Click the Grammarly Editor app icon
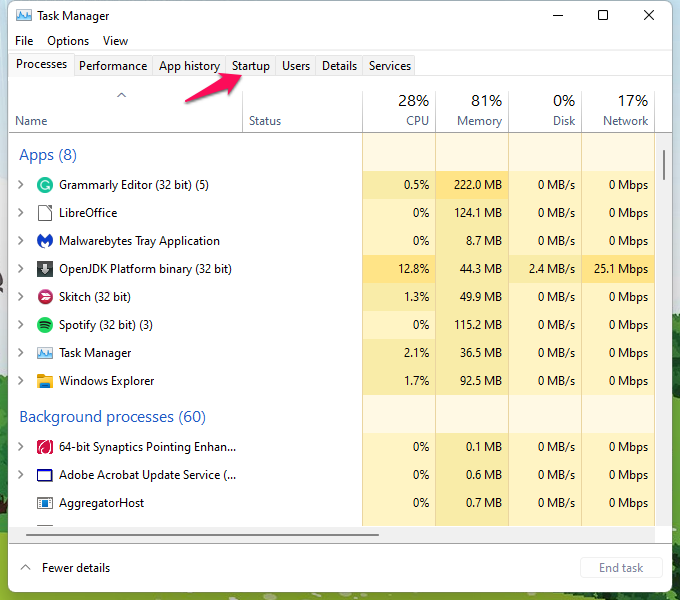Image resolution: width=680 pixels, height=600 pixels. [x=45, y=185]
